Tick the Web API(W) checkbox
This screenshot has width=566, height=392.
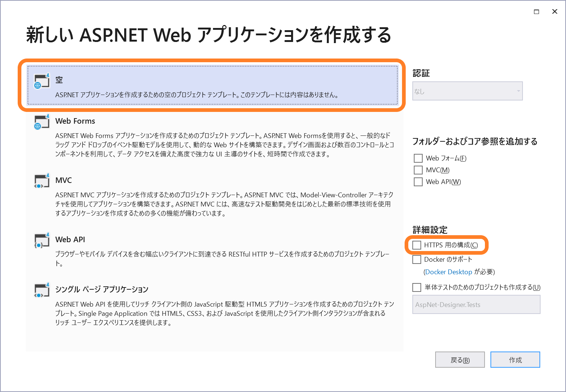[x=418, y=182]
